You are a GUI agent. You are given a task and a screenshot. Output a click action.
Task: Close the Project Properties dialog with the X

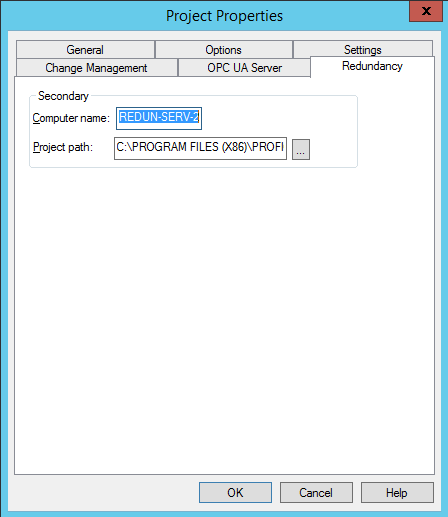[x=426, y=11]
